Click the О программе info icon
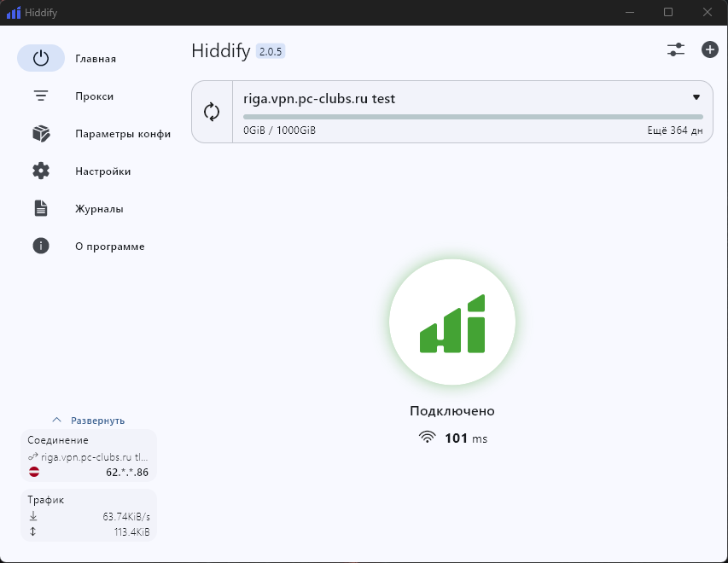The width and height of the screenshot is (728, 563). 41,247
